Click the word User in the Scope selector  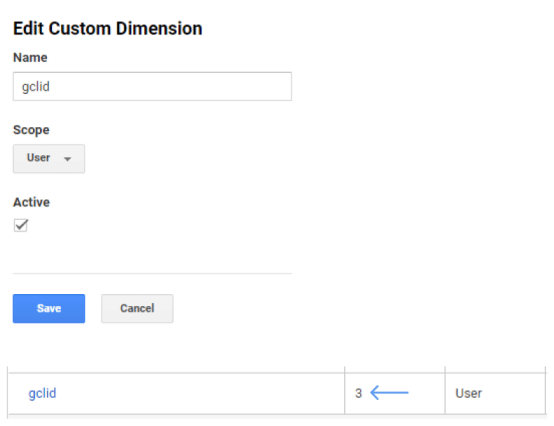point(39,158)
